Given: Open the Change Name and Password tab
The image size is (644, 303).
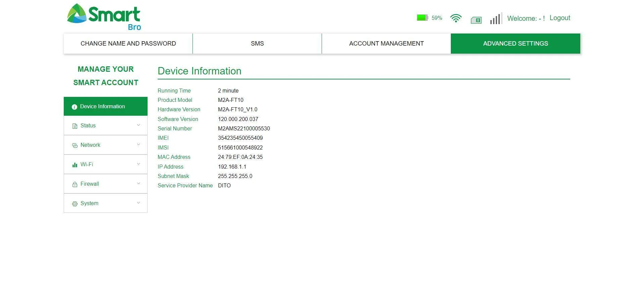Looking at the screenshot, I should (128, 44).
